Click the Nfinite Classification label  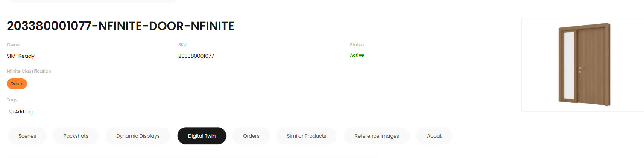coord(29,71)
